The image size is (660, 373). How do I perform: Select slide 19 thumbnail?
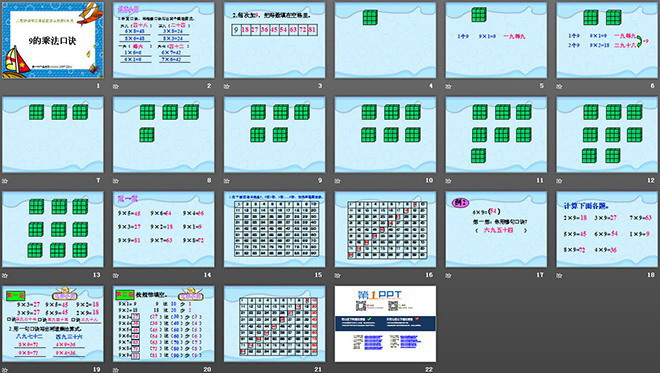coord(53,324)
